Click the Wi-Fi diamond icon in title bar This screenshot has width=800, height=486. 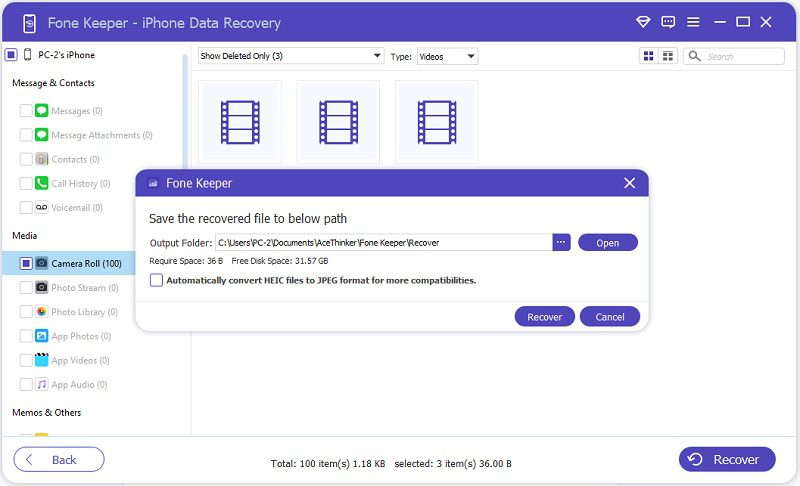click(643, 22)
